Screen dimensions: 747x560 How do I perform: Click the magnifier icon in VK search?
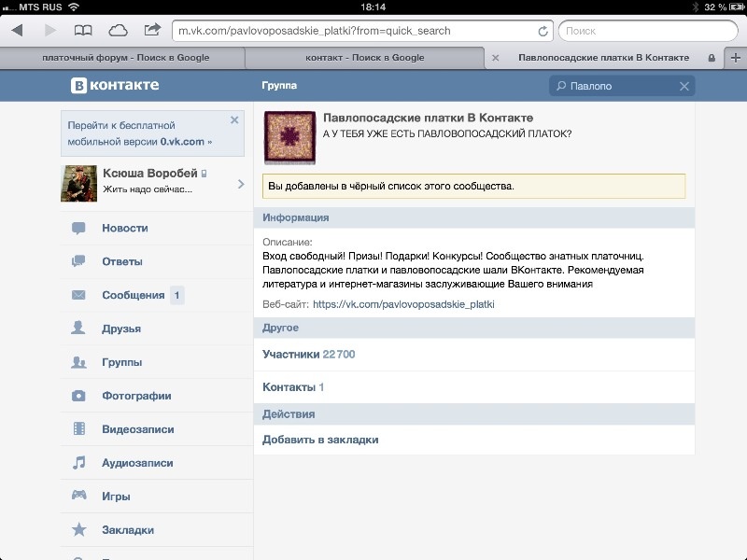coord(561,86)
